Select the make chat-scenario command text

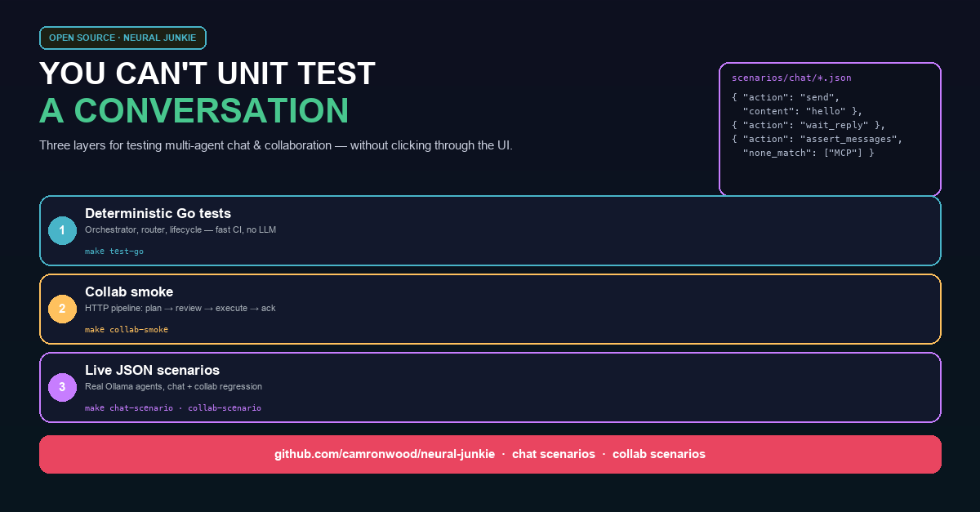pos(129,408)
